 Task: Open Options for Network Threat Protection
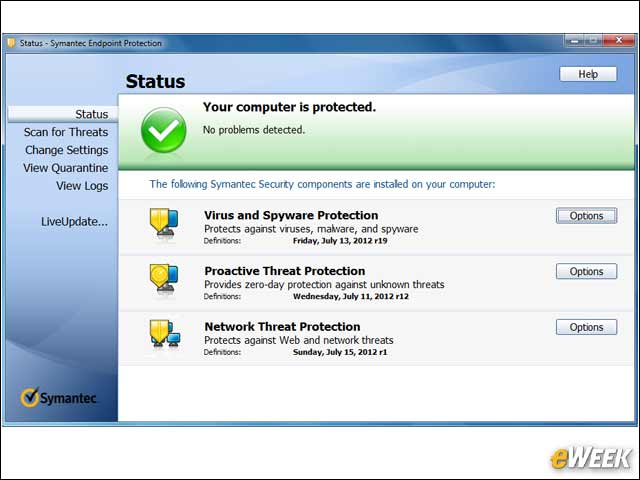click(586, 327)
